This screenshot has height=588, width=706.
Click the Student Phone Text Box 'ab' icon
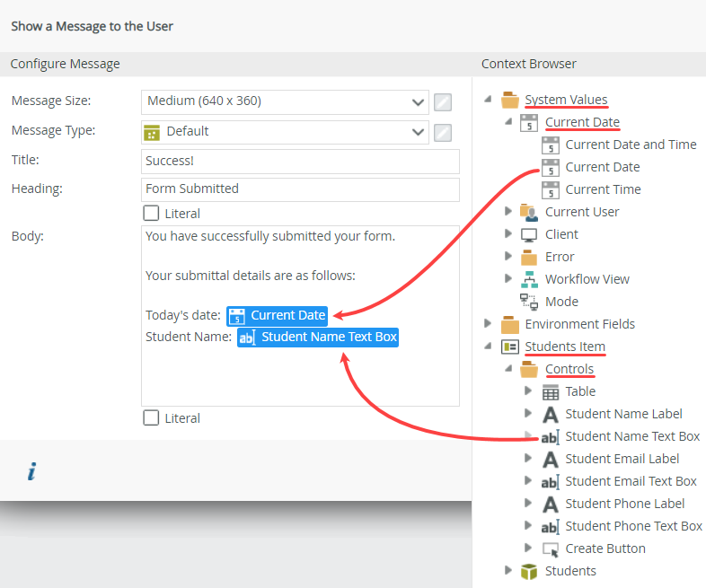tap(551, 526)
